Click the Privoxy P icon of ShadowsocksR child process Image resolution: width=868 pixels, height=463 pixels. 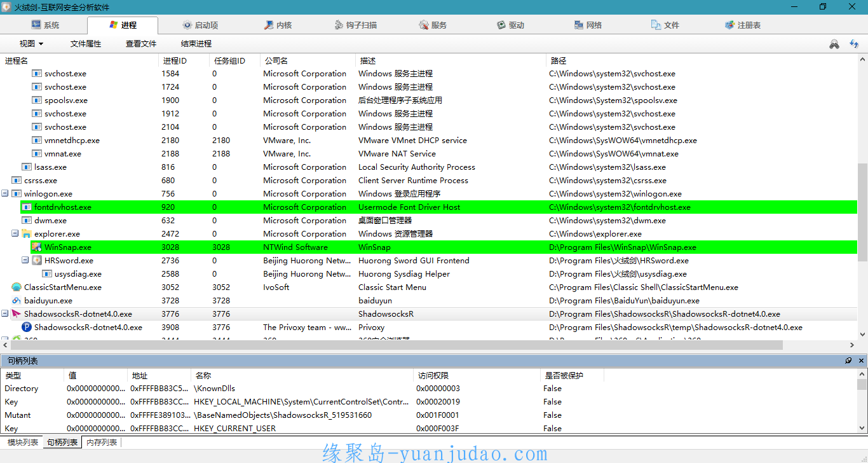(x=27, y=327)
